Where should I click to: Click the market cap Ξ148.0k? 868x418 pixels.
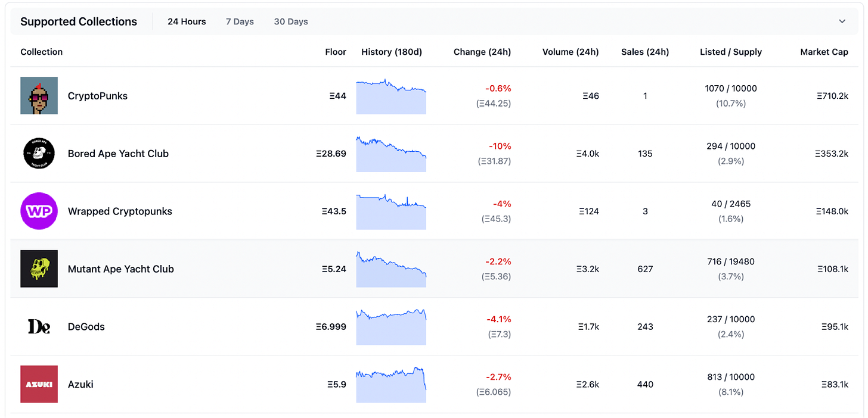pos(832,211)
